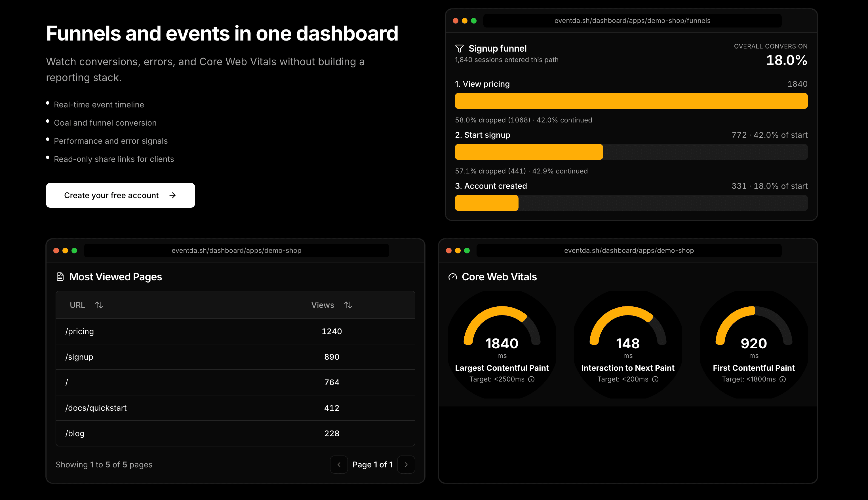Click 'Goal and funnel conversion' bullet
868x500 pixels.
coord(105,123)
